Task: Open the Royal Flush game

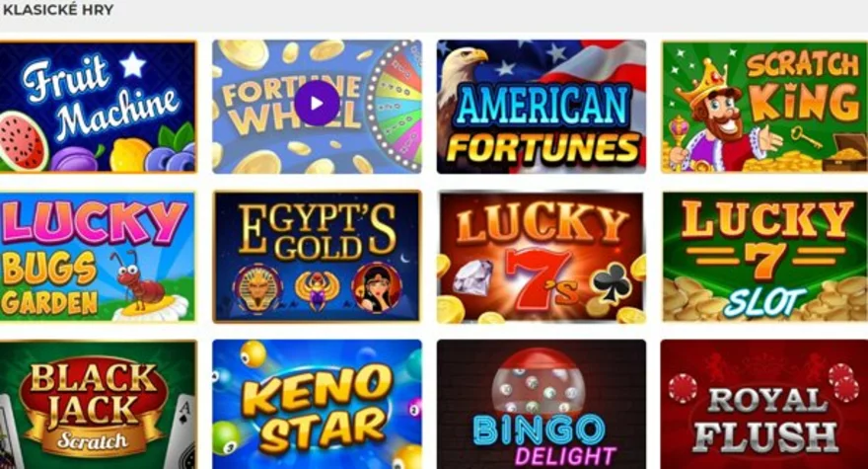Action: pos(764,405)
